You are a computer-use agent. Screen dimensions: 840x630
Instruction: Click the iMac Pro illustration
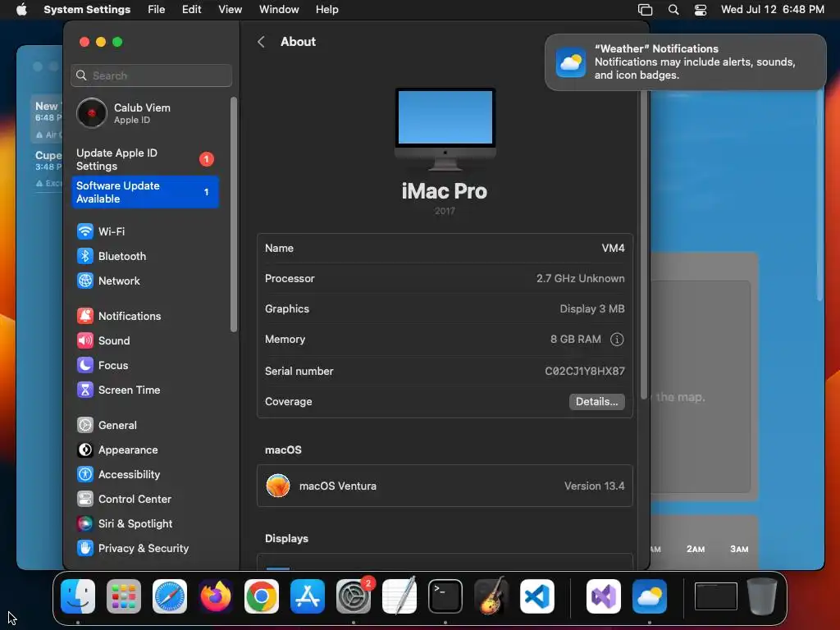445,129
